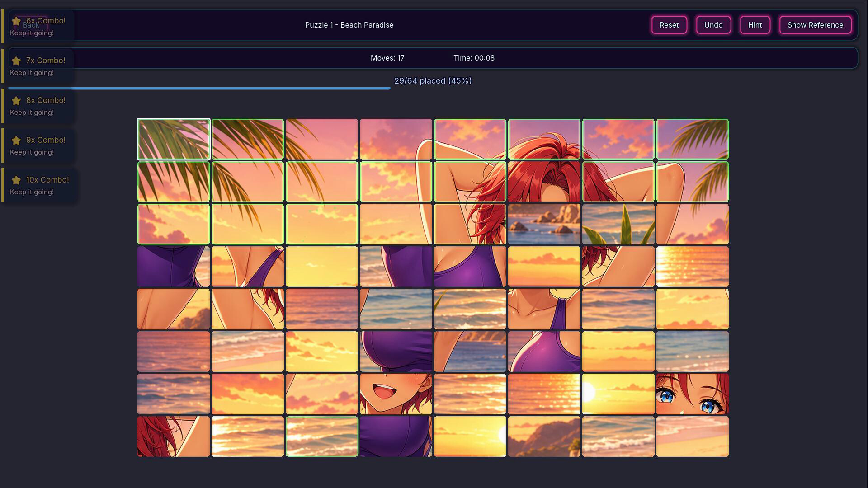
Task: Select the tile with rocky shoreline boulders
Action: pos(544,224)
